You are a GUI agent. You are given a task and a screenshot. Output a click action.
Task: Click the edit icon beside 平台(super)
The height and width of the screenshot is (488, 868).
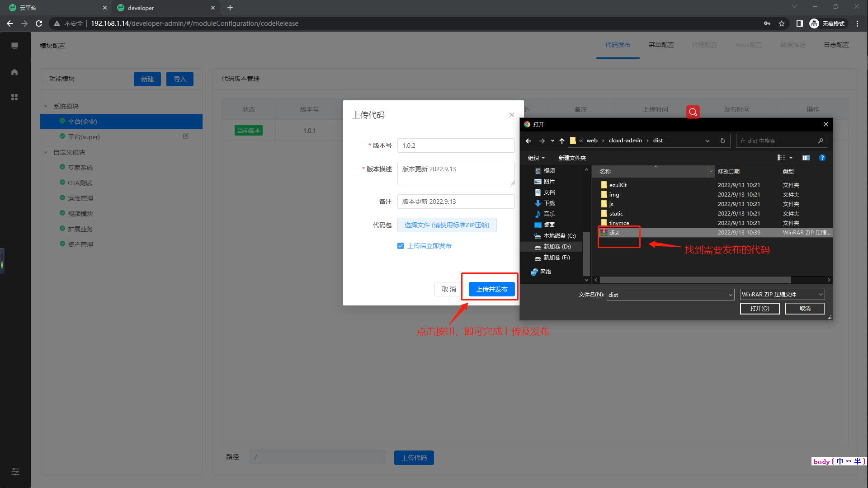coord(186,136)
